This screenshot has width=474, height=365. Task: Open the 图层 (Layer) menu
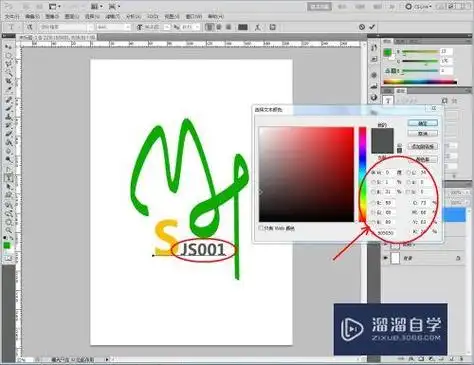pyautogui.click(x=72, y=16)
